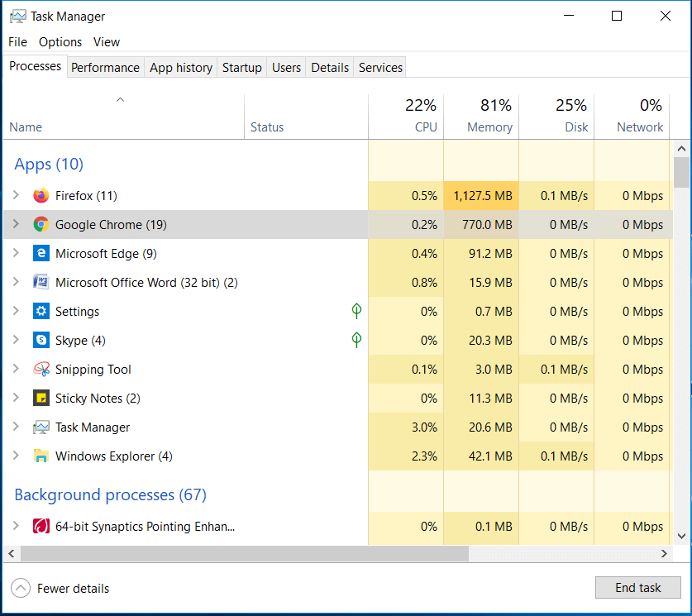Switch to the Performance tab
The image size is (692, 616).
(105, 67)
